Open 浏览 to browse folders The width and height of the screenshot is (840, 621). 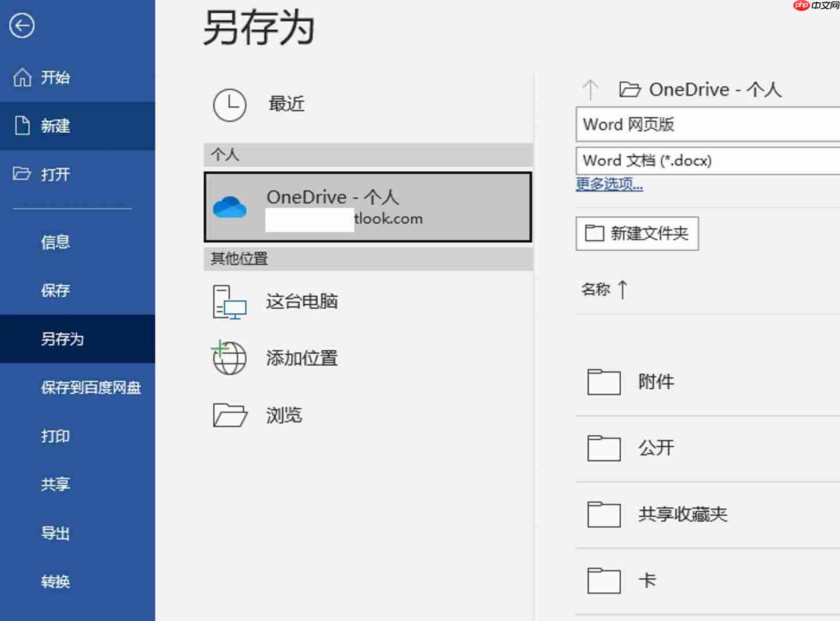click(368, 415)
